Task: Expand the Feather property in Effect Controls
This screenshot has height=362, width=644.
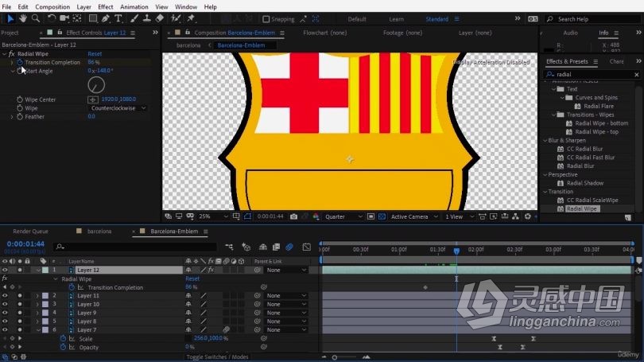Action: (x=12, y=117)
